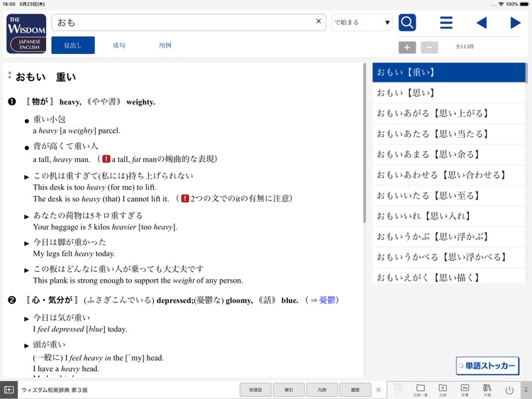Click arrow before この机は重すぎて example
The image size is (532, 399).
(x=26, y=177)
